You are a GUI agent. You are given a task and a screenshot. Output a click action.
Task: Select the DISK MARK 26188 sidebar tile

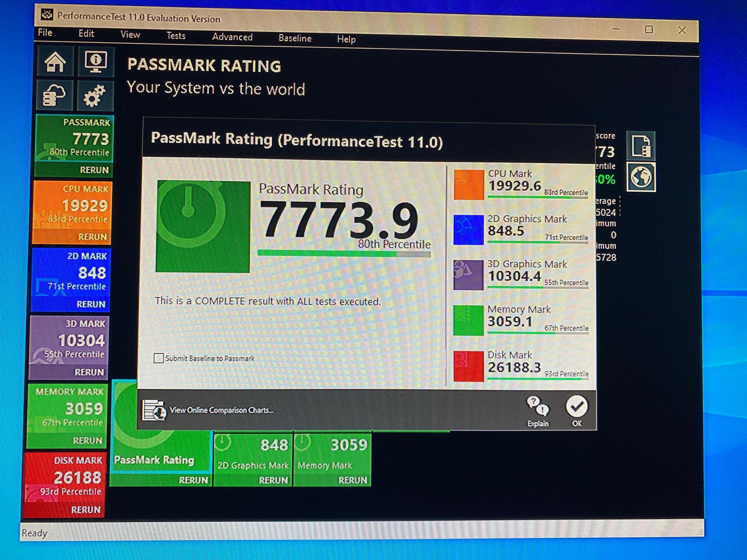pyautogui.click(x=65, y=477)
